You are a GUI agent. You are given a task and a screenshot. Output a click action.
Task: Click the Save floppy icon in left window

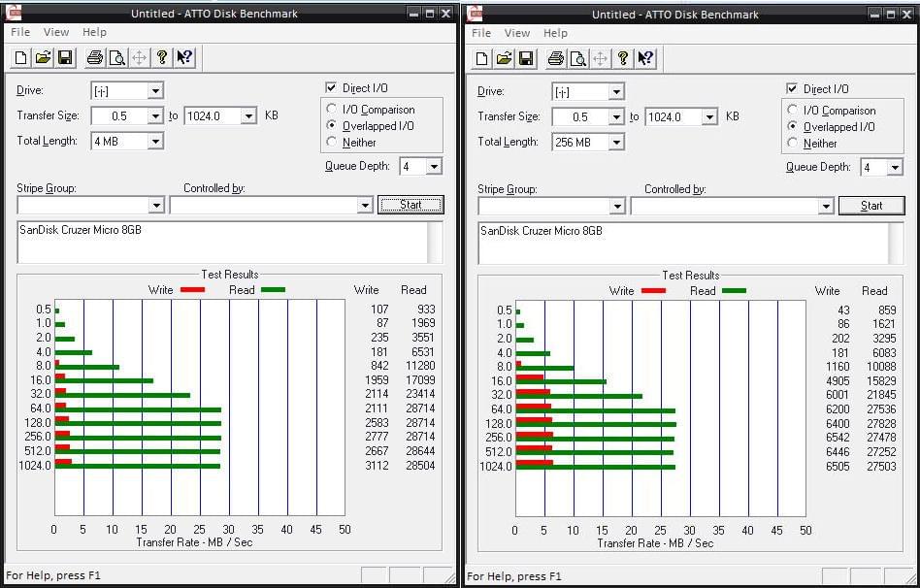[65, 58]
